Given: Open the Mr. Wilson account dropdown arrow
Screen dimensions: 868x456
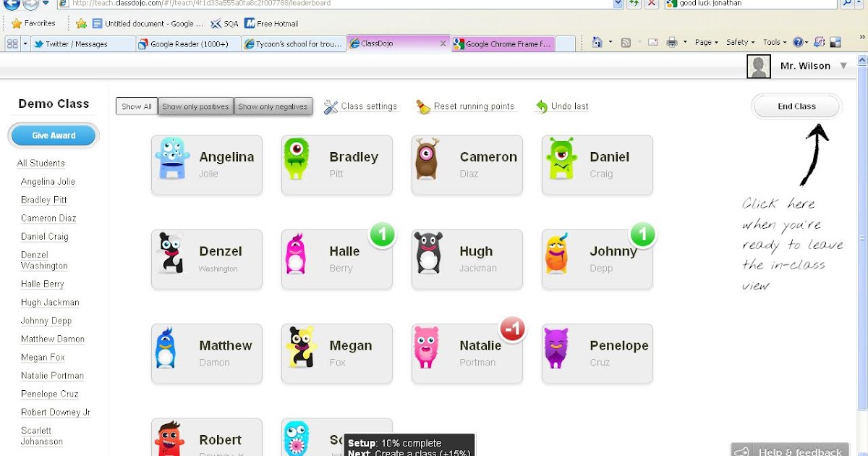Looking at the screenshot, I should point(843,66).
